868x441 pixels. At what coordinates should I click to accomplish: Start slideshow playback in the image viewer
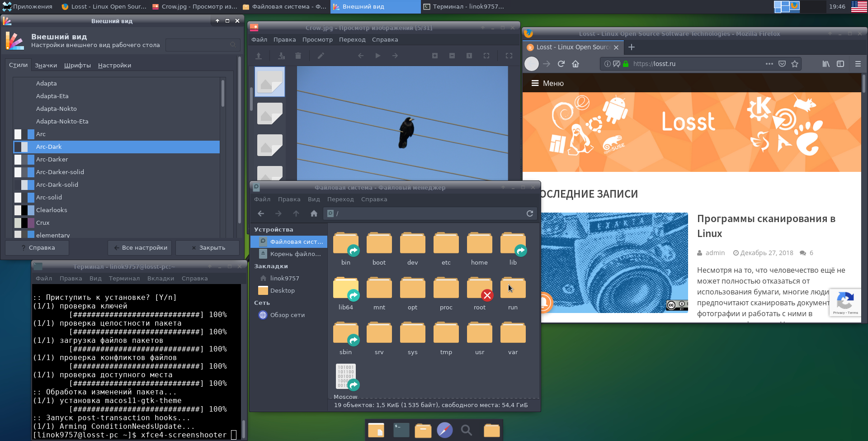tap(377, 56)
